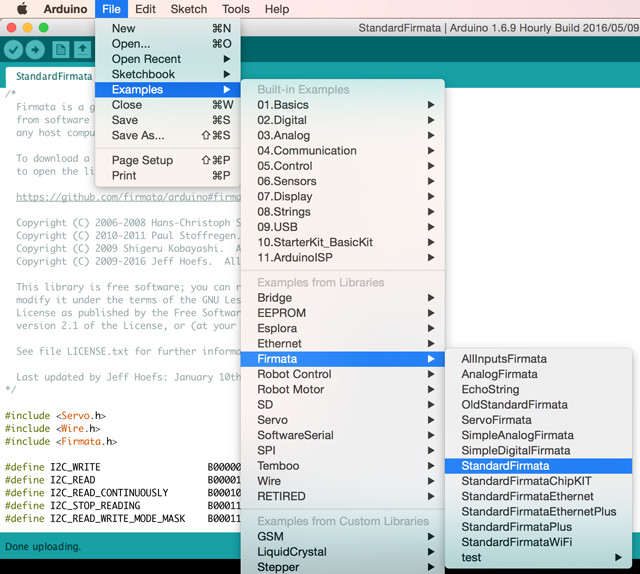Screen dimensions: 640x574
Task: Open the AllInputsFirmata example
Action: 538,359
